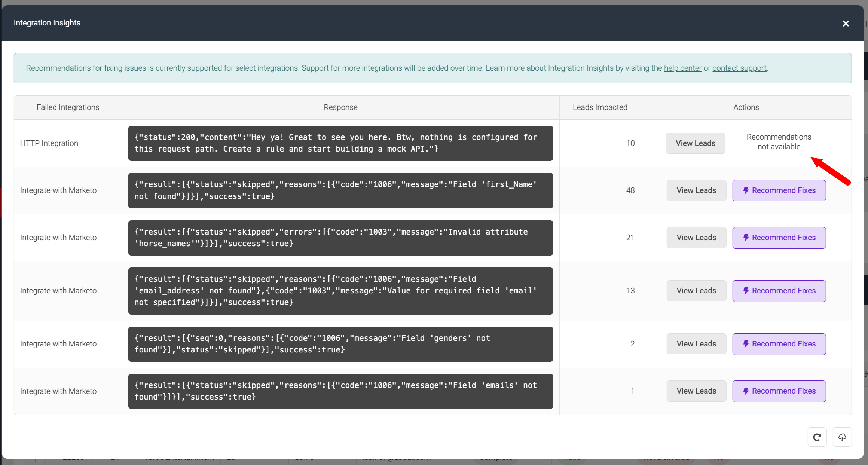The image size is (868, 465).
Task: Click the 'emails' not found response block
Action: [340, 391]
